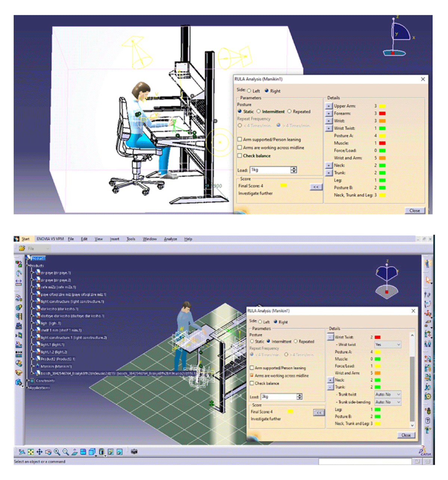Select Left side in upper RULA dialog
The height and width of the screenshot is (480, 448).
pos(249,91)
